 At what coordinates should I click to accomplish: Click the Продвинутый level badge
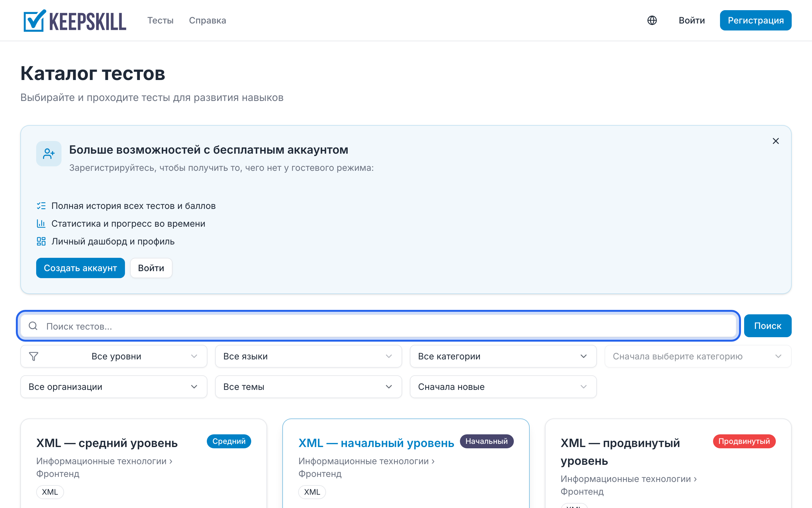click(x=744, y=441)
